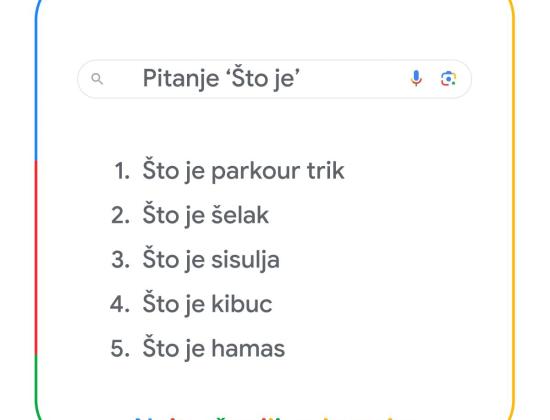Click list number 2 marker
This screenshot has height=420, width=550.
coord(121,215)
